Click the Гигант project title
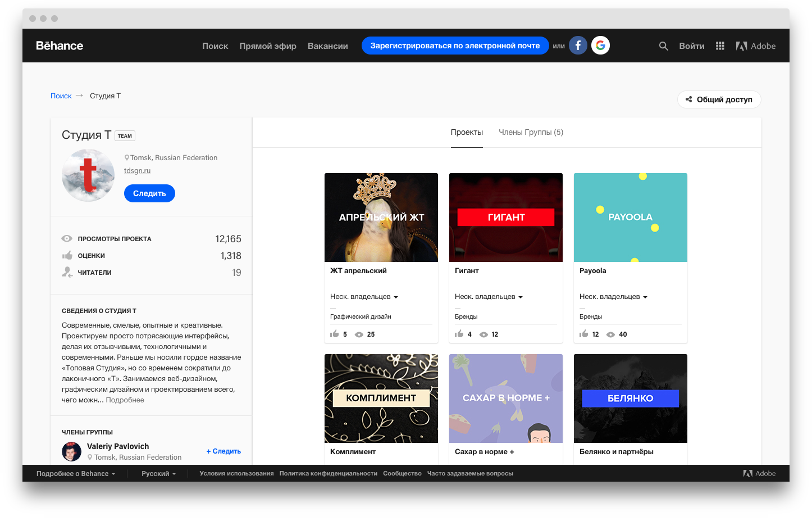Viewport: 812px width, 521px height. tap(467, 271)
